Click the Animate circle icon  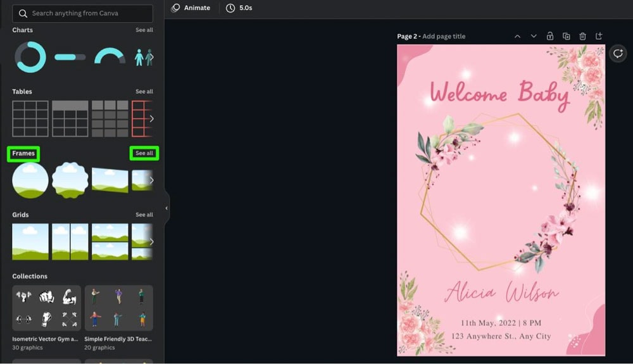point(175,8)
